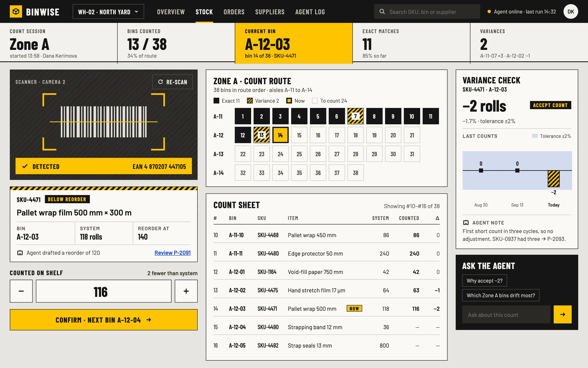Select route bin 13 striped tile
Image resolution: width=588 pixels, height=368 pixels.
(262, 135)
